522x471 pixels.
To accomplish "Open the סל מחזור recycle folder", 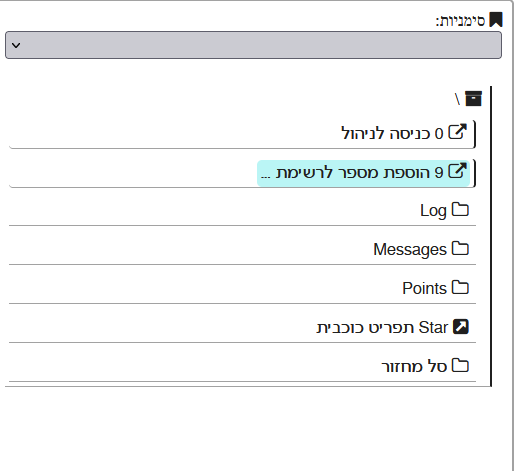I will click(242, 367).
